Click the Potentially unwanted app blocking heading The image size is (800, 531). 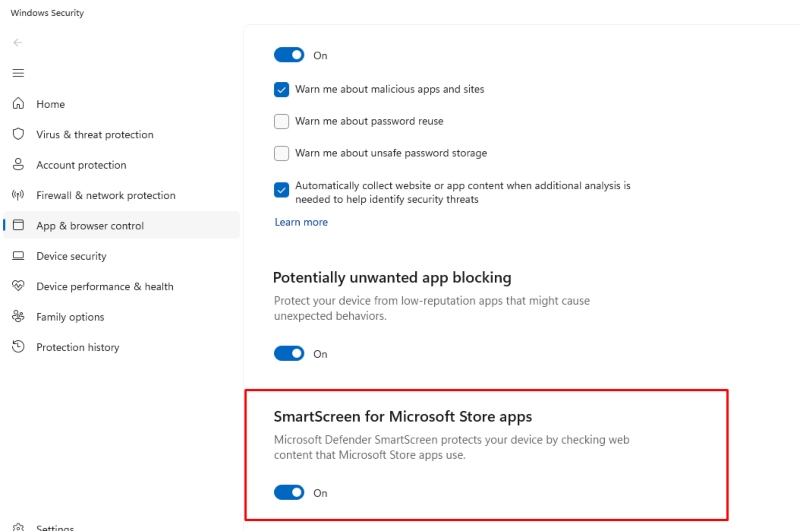pyautogui.click(x=392, y=277)
